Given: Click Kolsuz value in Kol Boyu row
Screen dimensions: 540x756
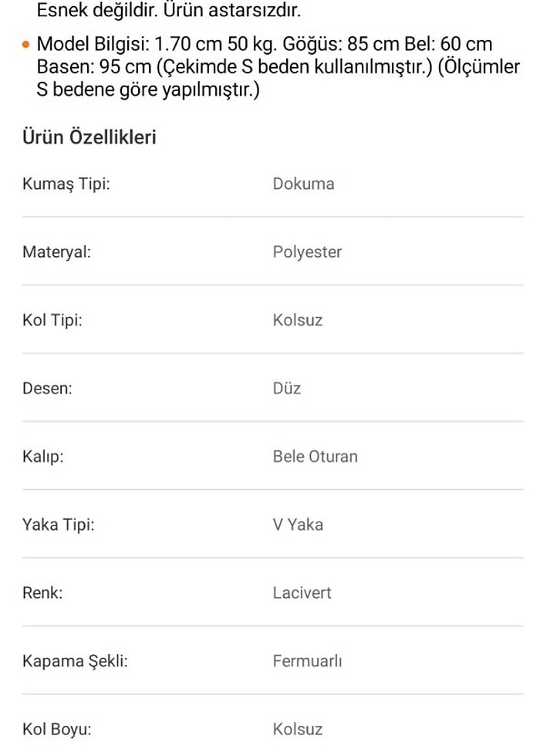Looking at the screenshot, I should 298,729.
